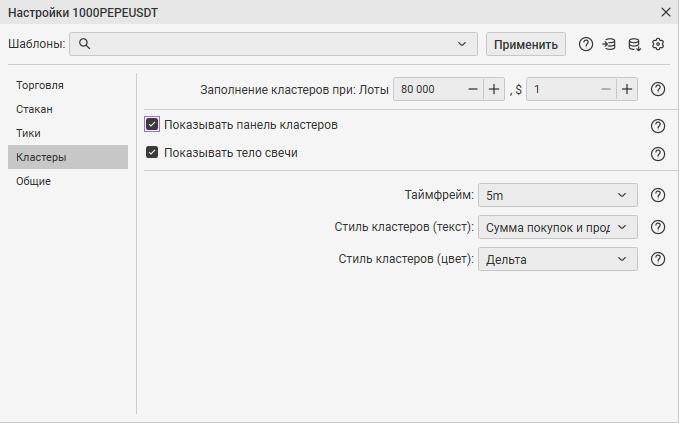
Task: Toggle Показывать панель кластеров checkbox
Action: click(x=152, y=125)
